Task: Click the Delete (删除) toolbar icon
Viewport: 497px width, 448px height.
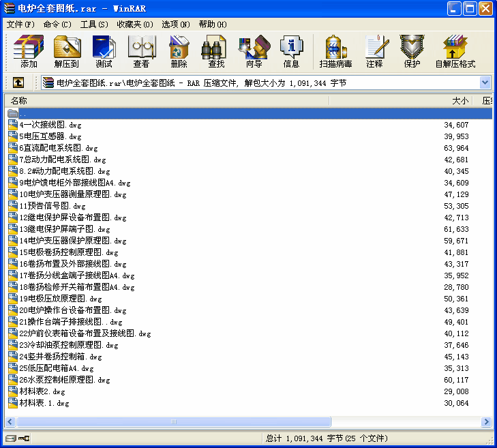Action: 179,51
